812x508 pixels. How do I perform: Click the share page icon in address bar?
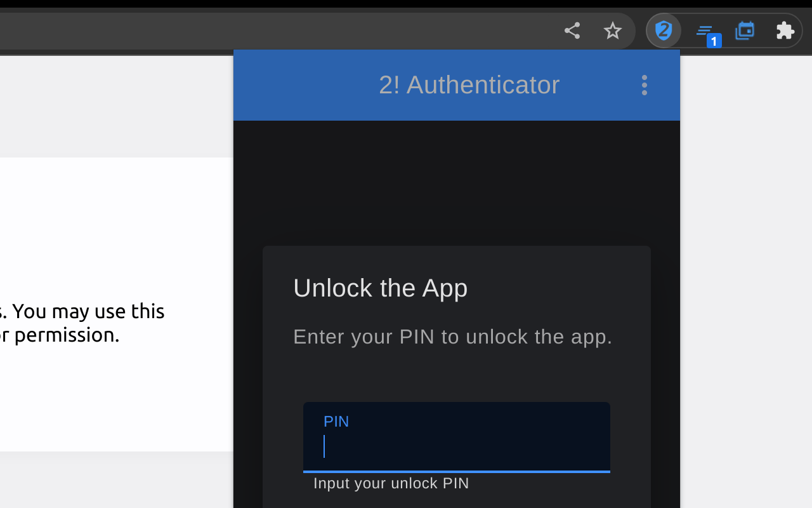click(572, 30)
